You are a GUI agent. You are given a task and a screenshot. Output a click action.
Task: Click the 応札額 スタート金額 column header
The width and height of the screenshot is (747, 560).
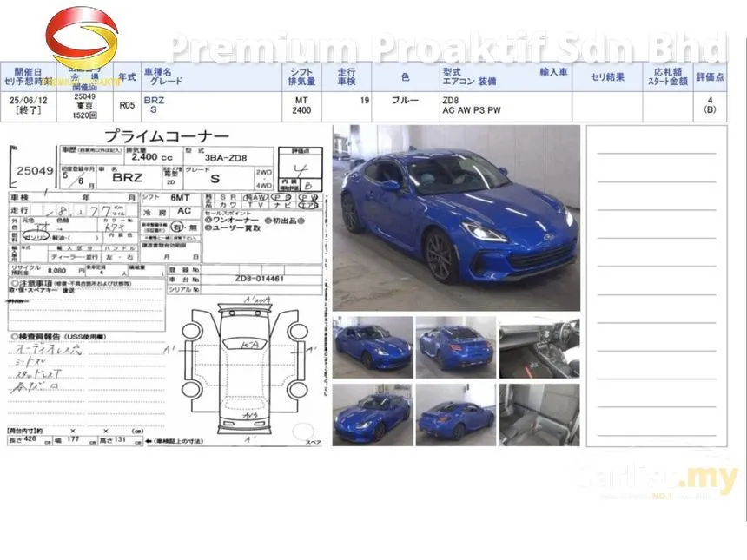[x=668, y=76]
